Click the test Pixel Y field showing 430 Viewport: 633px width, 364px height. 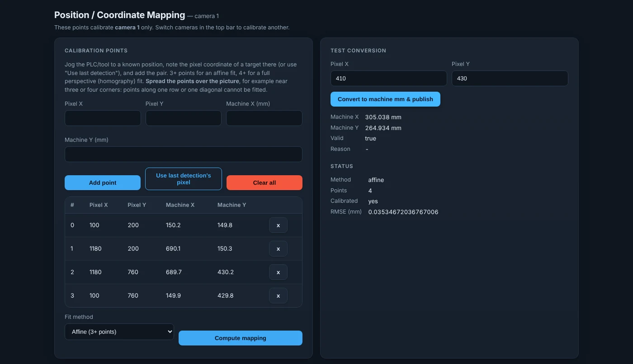[510, 78]
